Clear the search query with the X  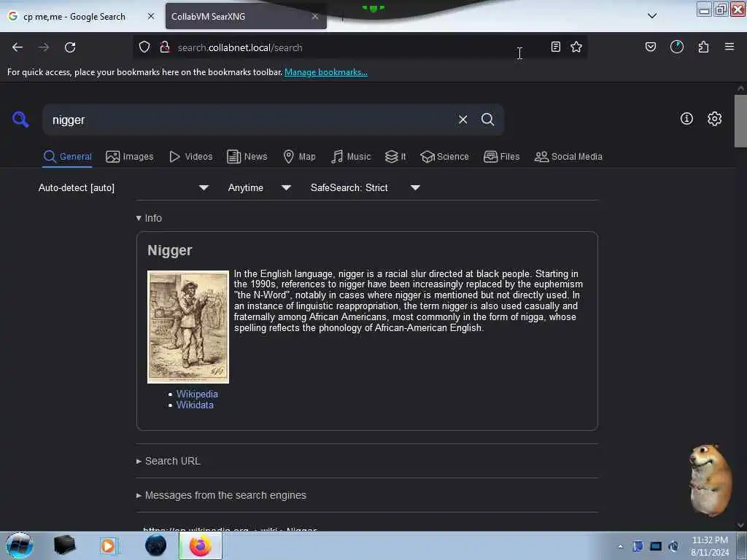click(x=462, y=120)
